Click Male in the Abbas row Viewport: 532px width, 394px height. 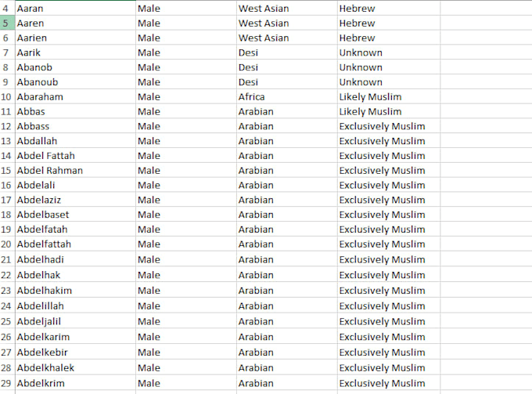(186, 111)
